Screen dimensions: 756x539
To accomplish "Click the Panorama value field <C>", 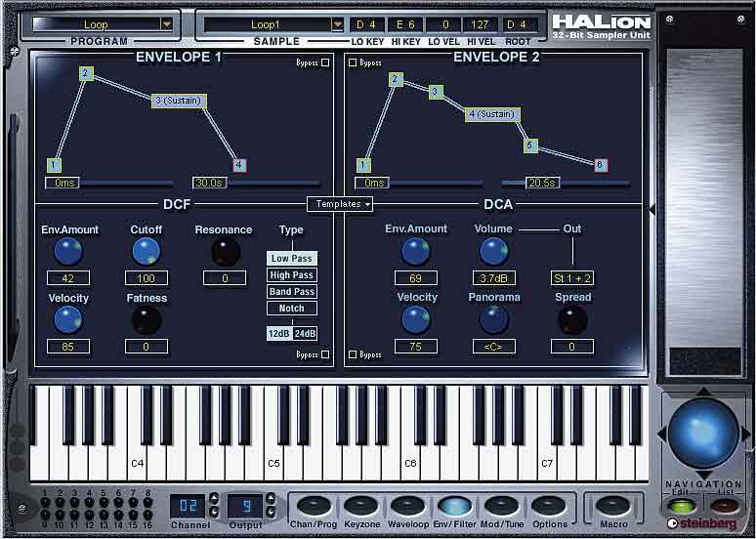I will tap(493, 347).
